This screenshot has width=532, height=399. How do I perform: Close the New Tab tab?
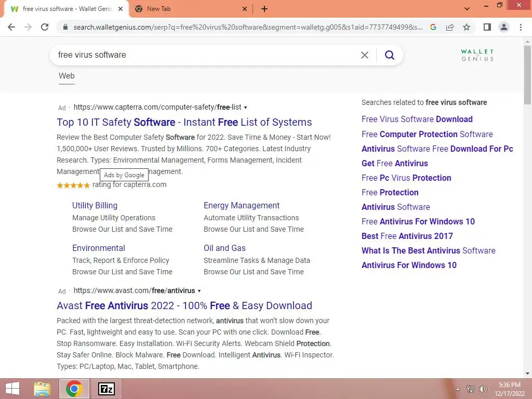tap(245, 9)
